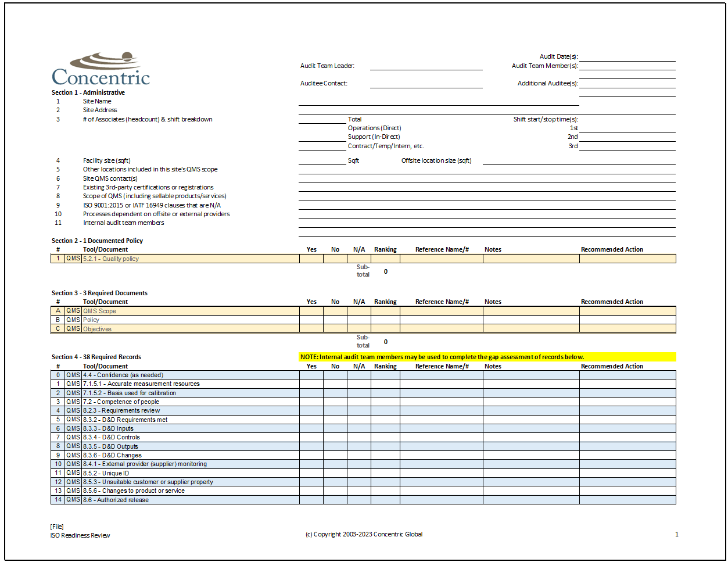Click 'ISO 9001:2015 or IATF 16949 clauses that are N/A'

[x=152, y=205]
